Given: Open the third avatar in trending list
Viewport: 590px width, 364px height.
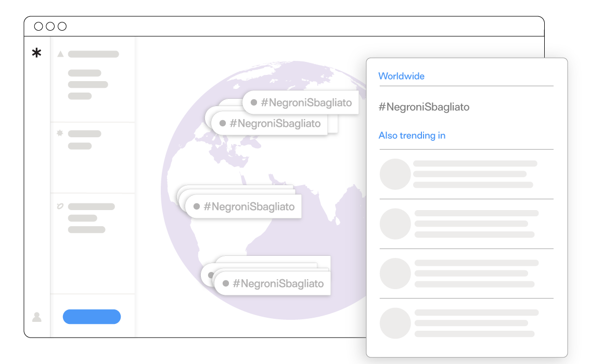Looking at the screenshot, I should 395,274.
